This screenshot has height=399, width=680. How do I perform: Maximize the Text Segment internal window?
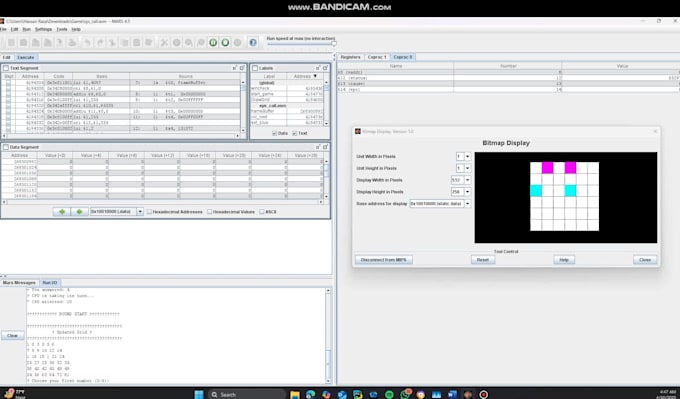pos(242,68)
